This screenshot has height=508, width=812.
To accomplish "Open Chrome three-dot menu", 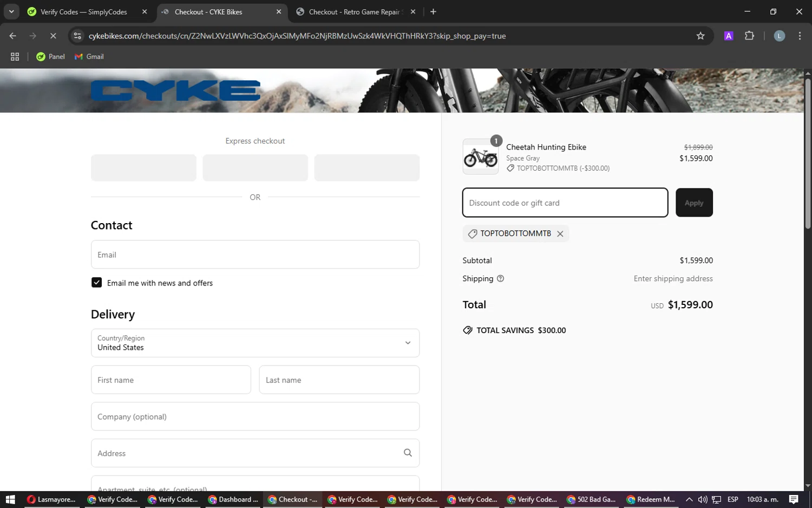I will pos(800,36).
